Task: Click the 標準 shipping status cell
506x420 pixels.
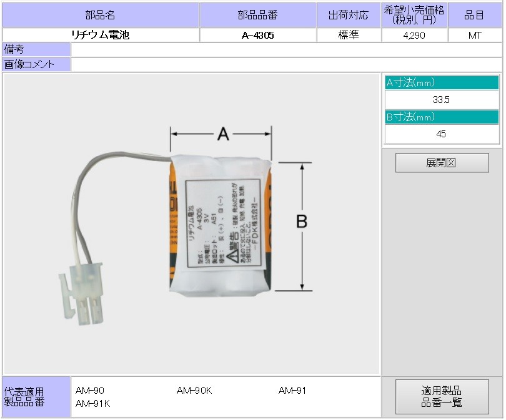Action: 349,35
